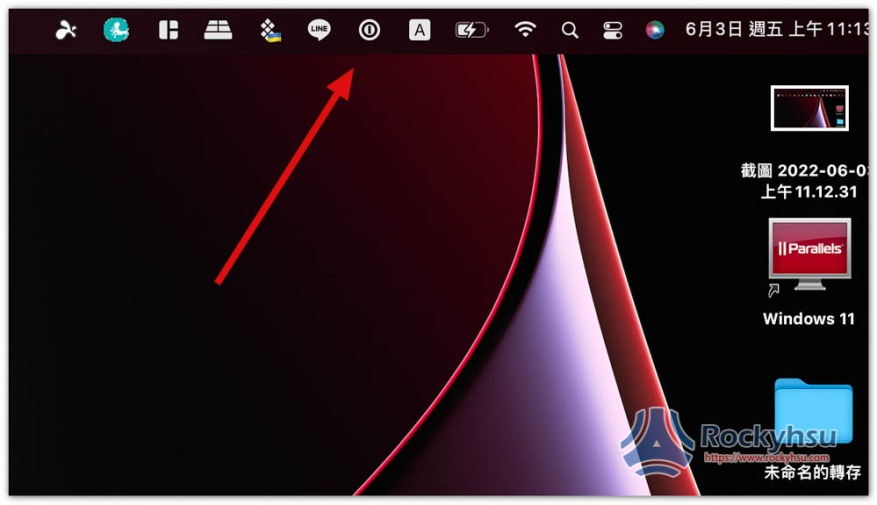Viewport: 877px width, 505px height.
Task: Click the Windows 11 label text
Action: click(x=809, y=319)
